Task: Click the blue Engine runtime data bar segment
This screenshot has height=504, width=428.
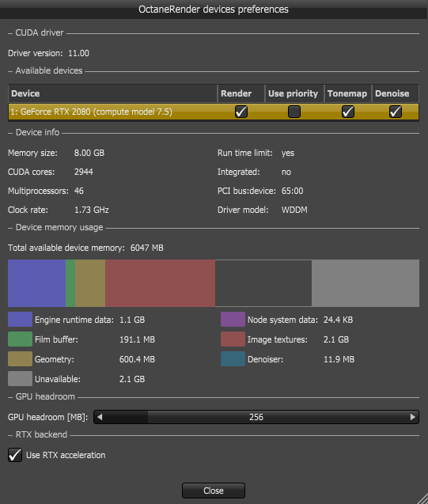Action: pos(36,283)
